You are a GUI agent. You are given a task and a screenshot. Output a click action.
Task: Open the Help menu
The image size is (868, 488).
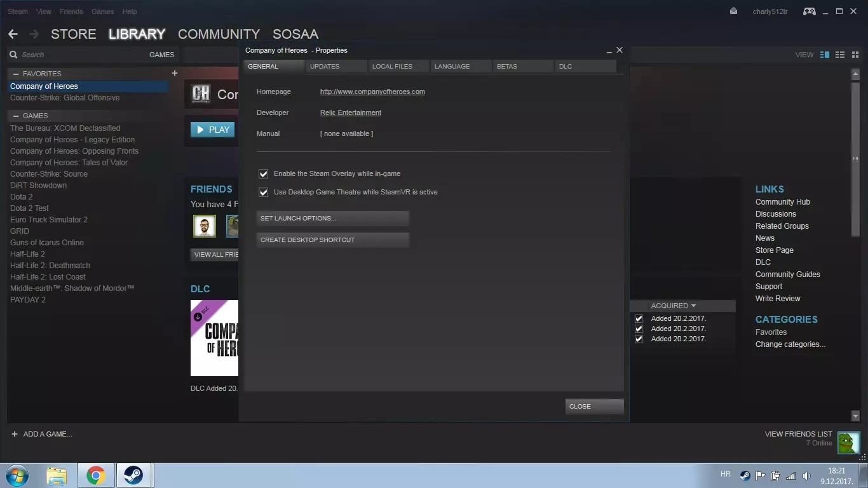(130, 11)
